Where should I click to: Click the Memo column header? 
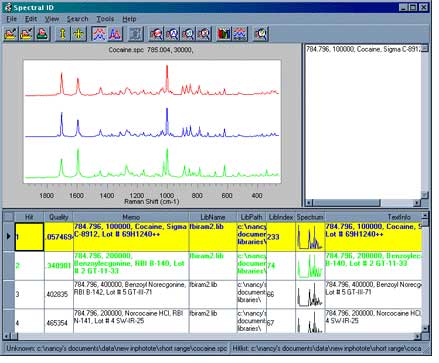point(131,217)
